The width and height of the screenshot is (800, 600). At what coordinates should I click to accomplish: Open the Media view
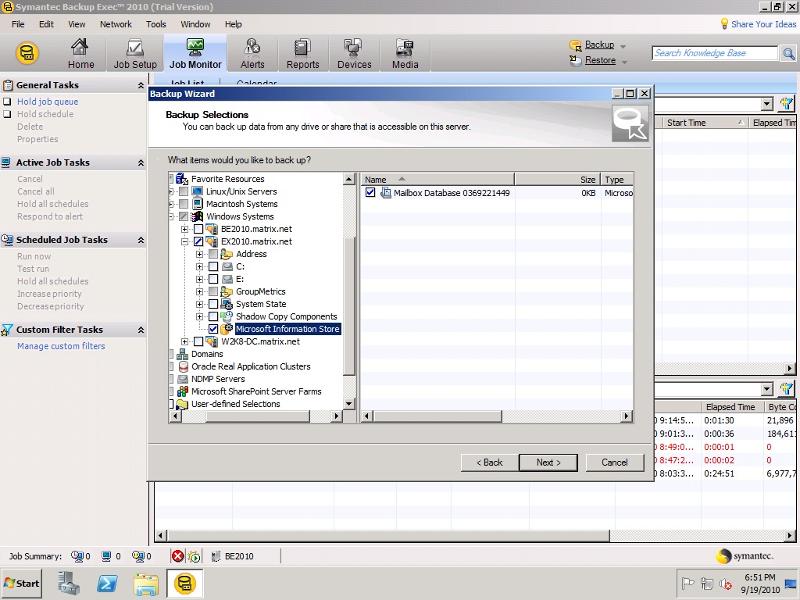click(x=405, y=53)
